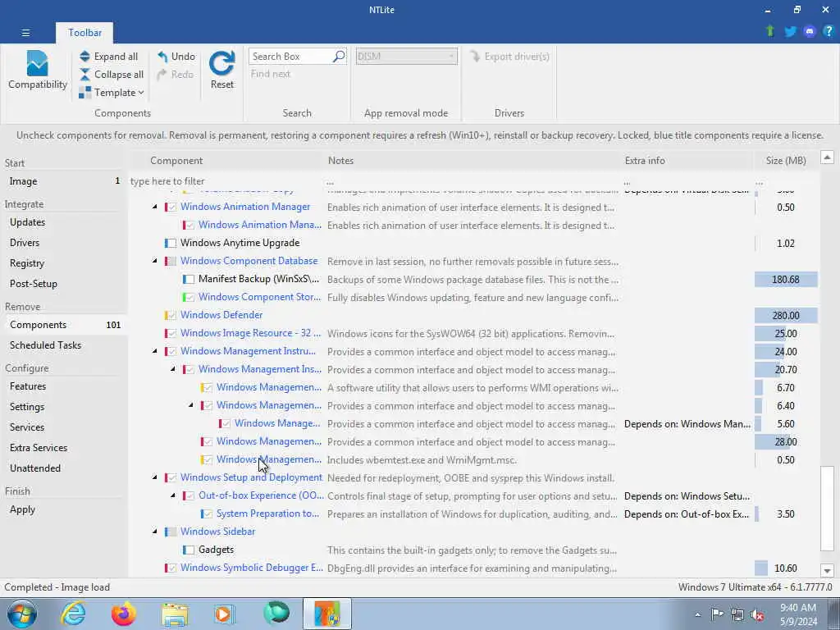Click the Collapse all icon
The width and height of the screenshot is (840, 630).
pyautogui.click(x=84, y=75)
